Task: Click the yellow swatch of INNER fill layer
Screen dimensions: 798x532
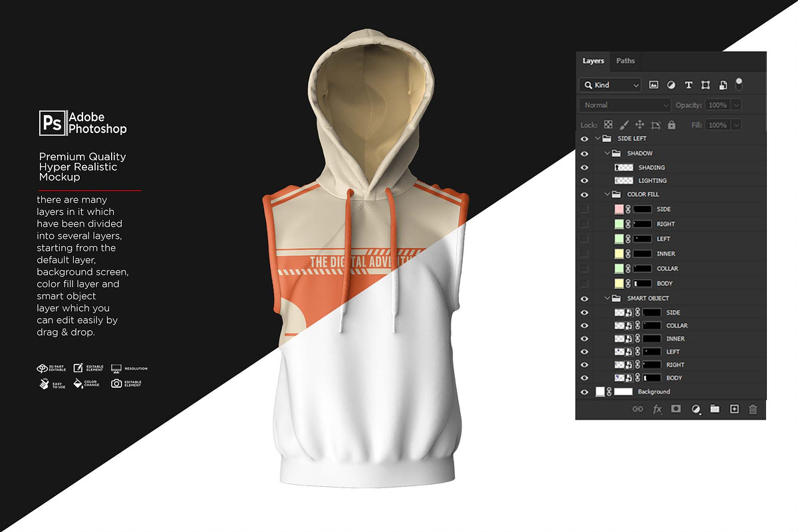Action: pos(619,253)
